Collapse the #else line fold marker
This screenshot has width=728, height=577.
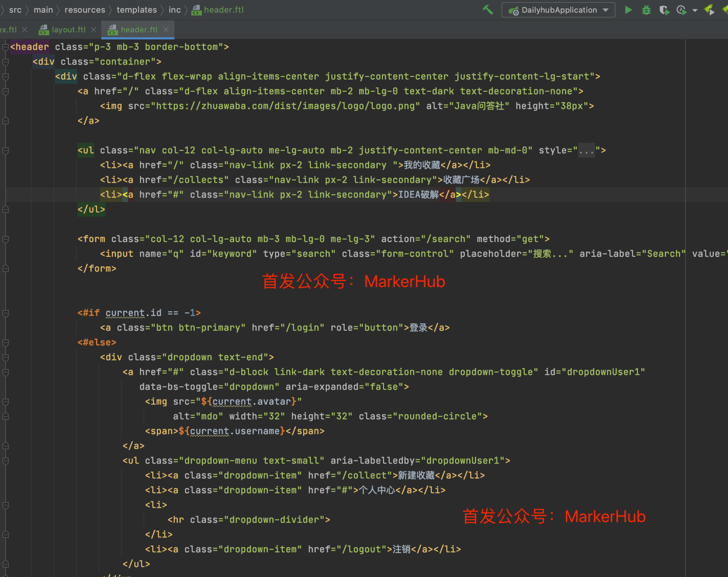point(5,343)
